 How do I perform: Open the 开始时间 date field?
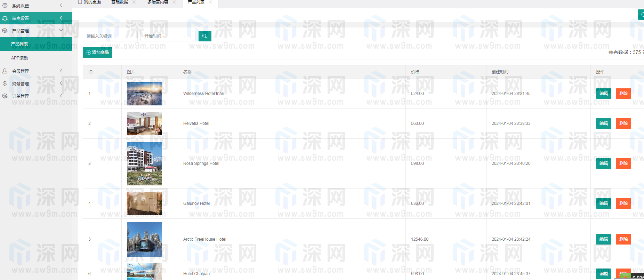coord(168,36)
